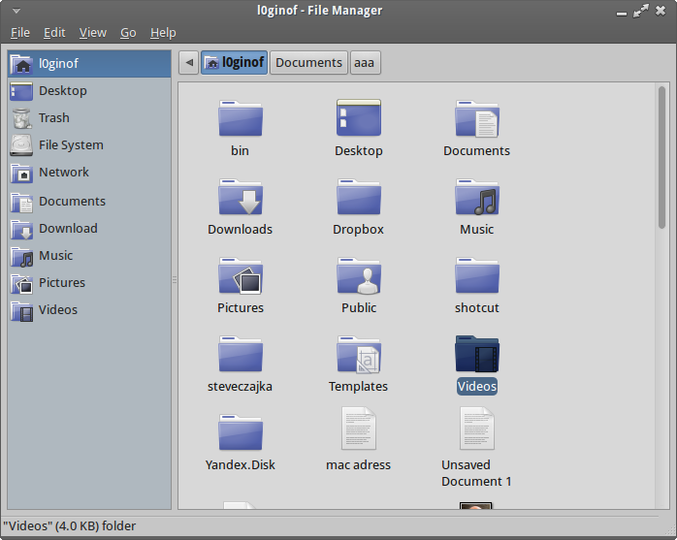Open the View menu
The width and height of the screenshot is (677, 540).
coord(93,33)
